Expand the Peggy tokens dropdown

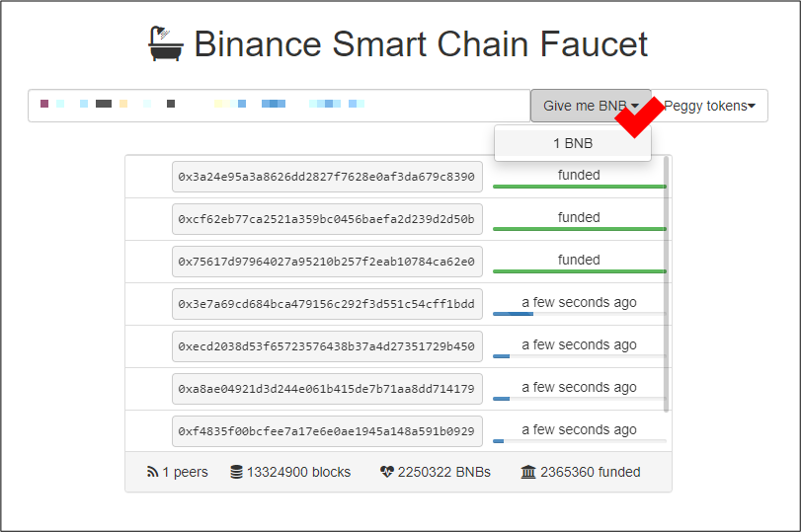709,106
